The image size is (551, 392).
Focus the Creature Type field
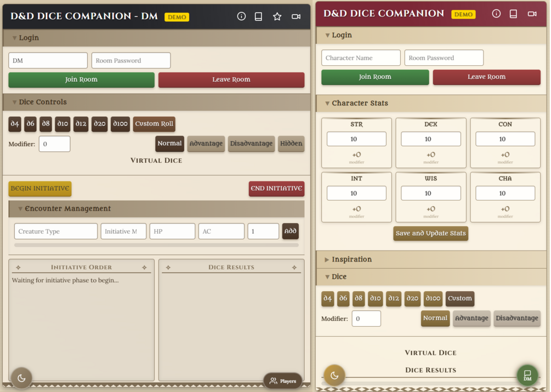point(56,231)
